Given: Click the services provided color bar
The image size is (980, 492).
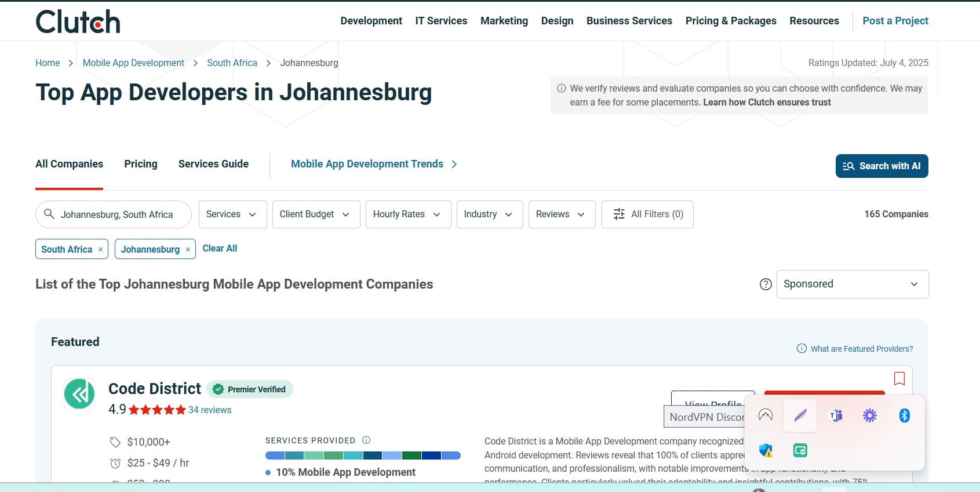Looking at the screenshot, I should pos(363,455).
